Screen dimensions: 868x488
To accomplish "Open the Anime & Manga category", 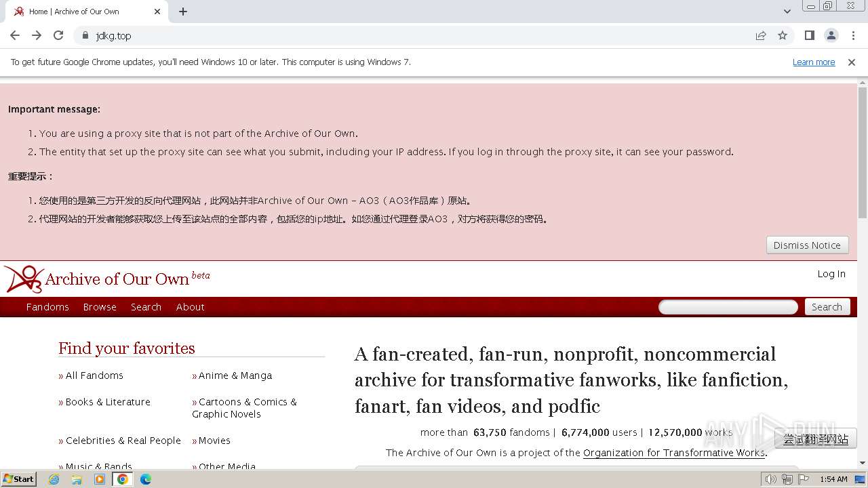I will click(x=235, y=375).
